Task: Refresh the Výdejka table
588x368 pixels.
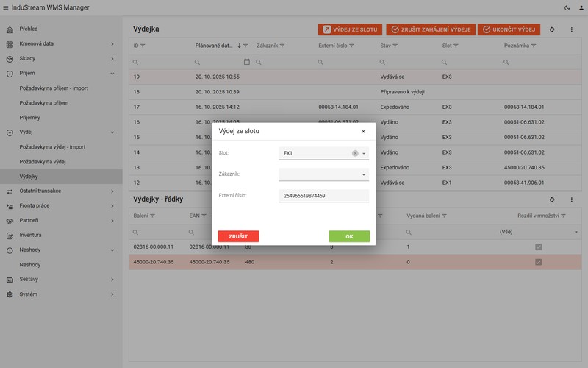Action: [552, 29]
